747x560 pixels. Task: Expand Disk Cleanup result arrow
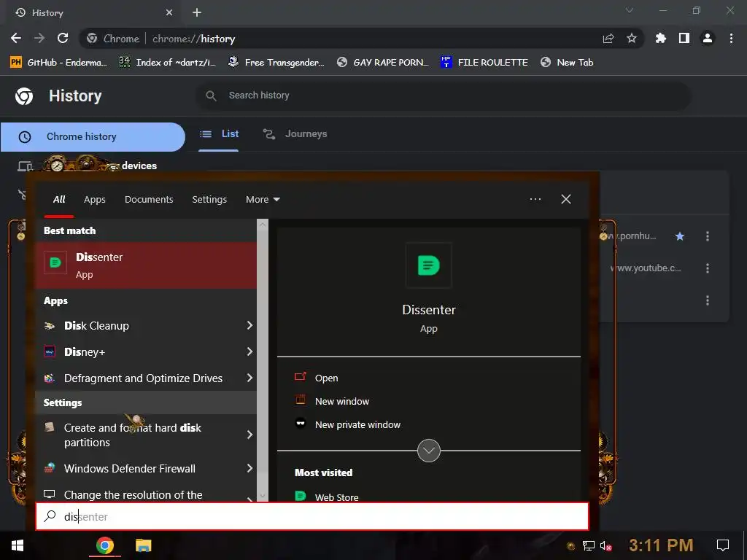(249, 325)
